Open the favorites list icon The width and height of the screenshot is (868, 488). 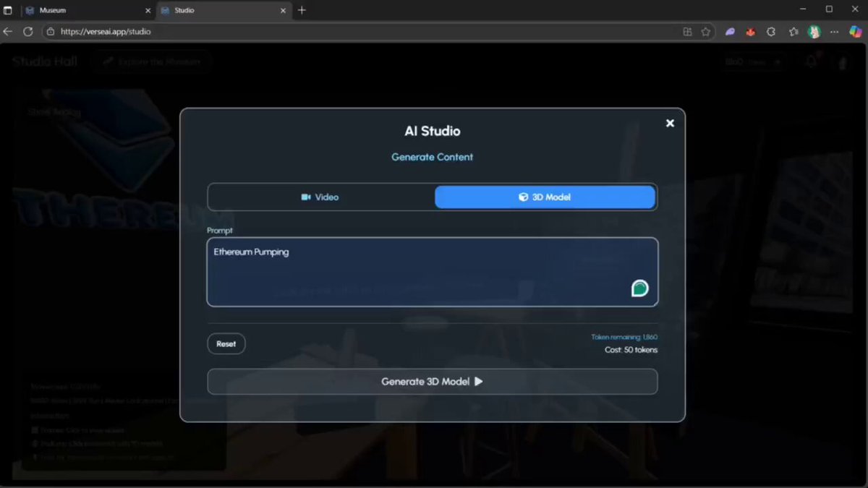click(793, 32)
